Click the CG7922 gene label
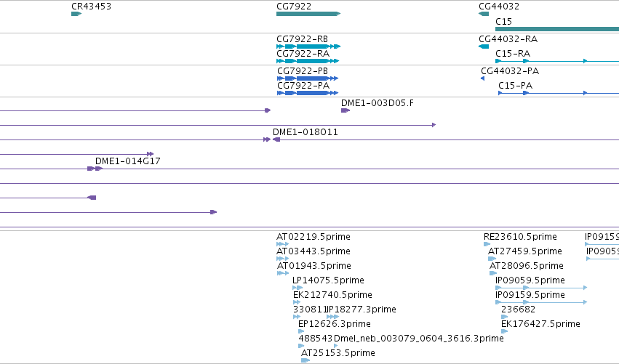Viewport: 619px width, 364px height. point(294,7)
